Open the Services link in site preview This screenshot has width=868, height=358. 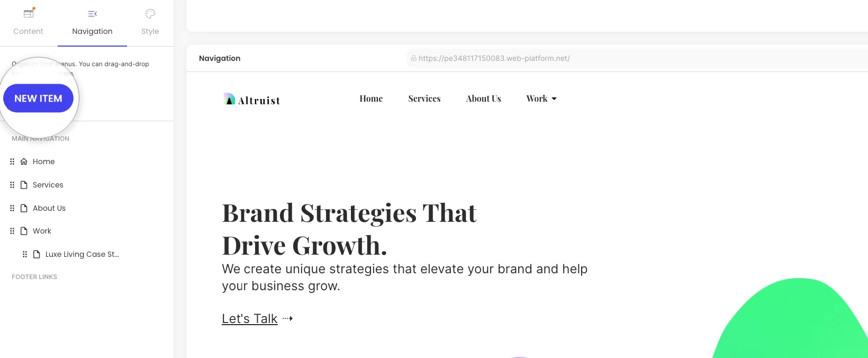point(424,99)
